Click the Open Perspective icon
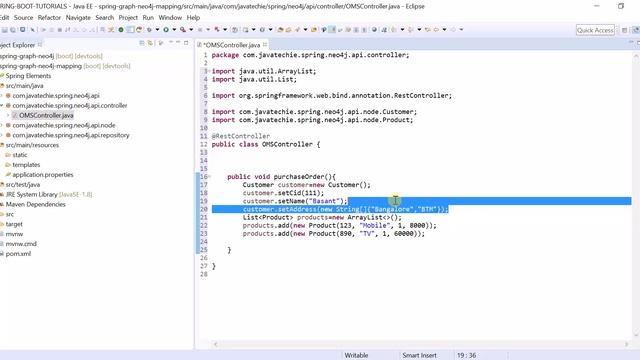 (624, 30)
